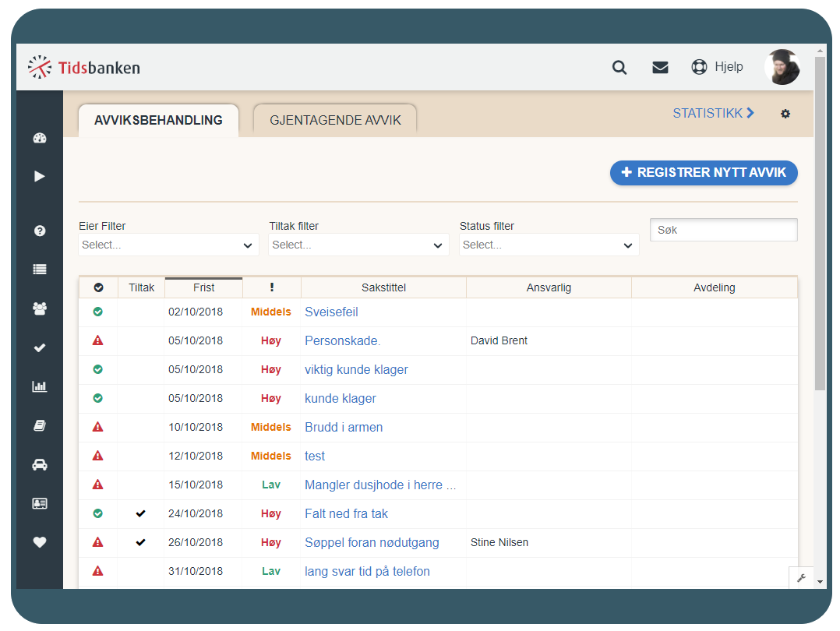840x631 pixels.
Task: Click the heart sidebar icon
Action: coord(40,542)
